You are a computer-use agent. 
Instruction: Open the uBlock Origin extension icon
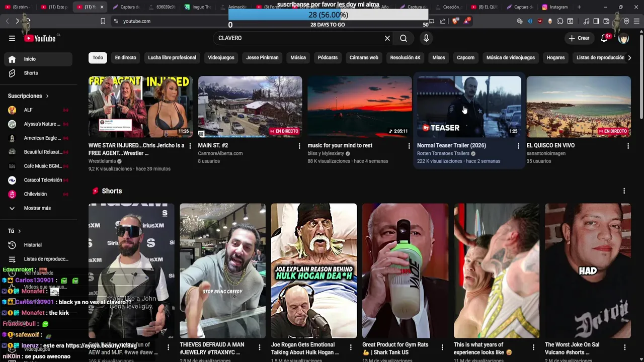pos(540,21)
